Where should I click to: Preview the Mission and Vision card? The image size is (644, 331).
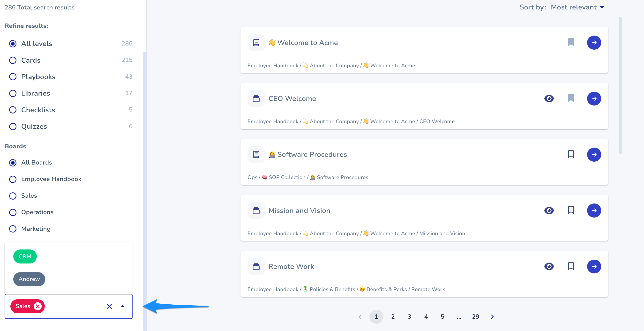[549, 211]
